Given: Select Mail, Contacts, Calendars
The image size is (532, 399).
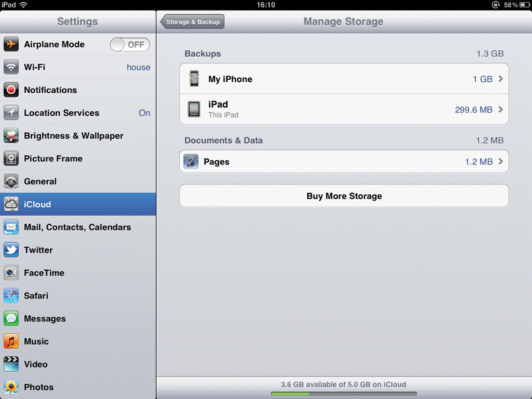Looking at the screenshot, I should coord(78,227).
